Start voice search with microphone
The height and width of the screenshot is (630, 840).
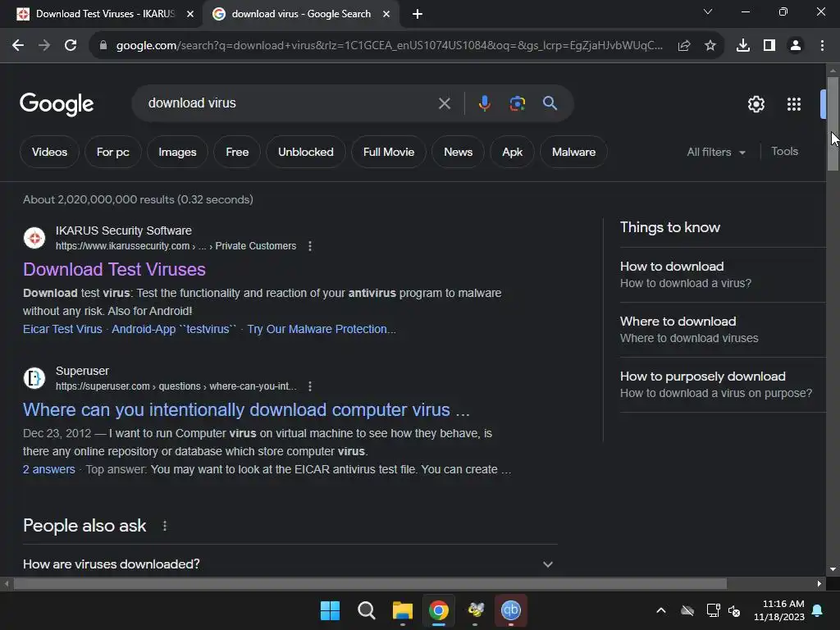point(484,103)
